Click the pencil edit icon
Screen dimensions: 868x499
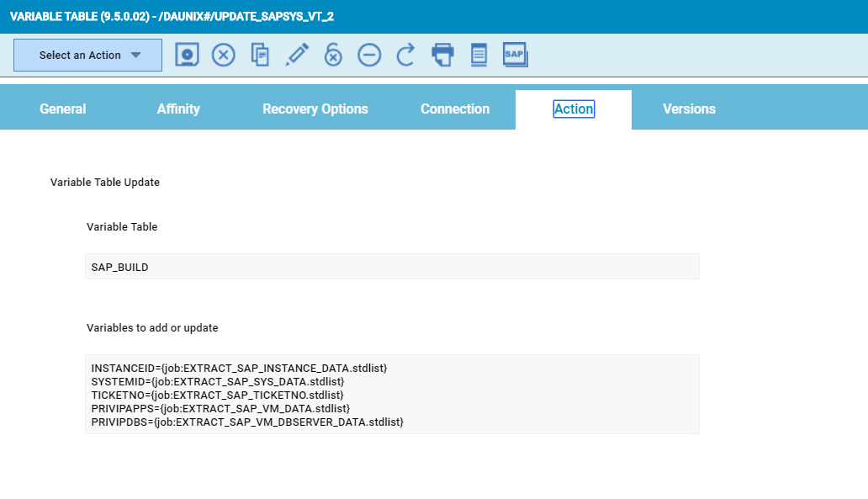(297, 56)
